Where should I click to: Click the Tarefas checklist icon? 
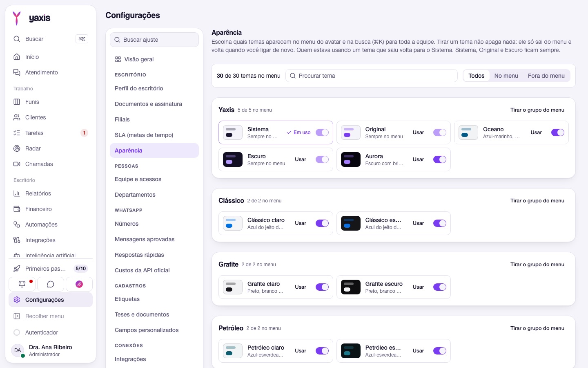pyautogui.click(x=17, y=133)
